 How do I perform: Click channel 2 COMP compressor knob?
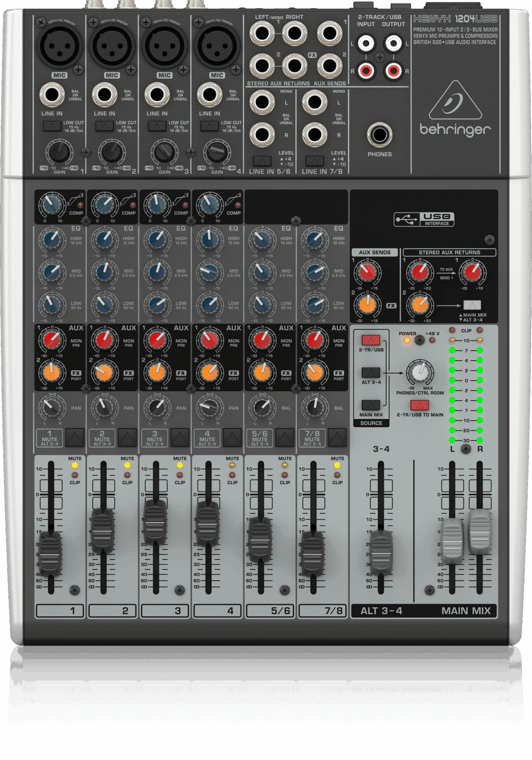pyautogui.click(x=104, y=205)
